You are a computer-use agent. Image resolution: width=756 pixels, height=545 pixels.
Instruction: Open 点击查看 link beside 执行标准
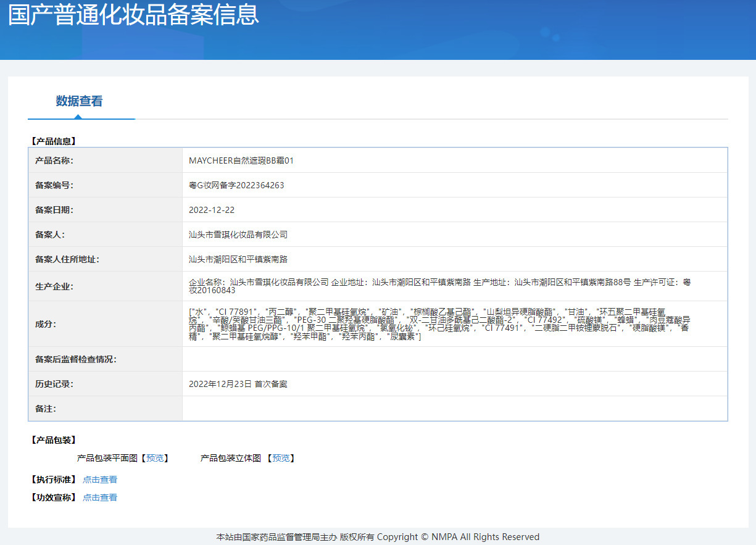tap(100, 480)
